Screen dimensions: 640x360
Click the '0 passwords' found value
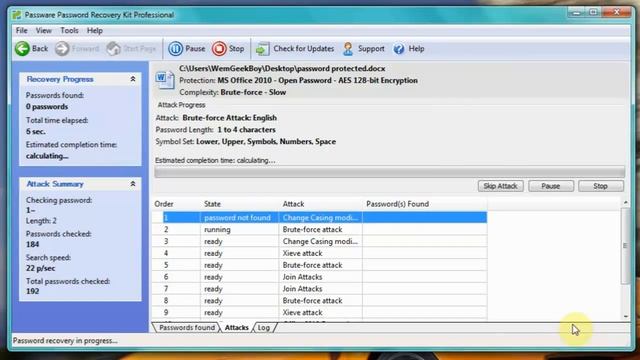click(47, 107)
